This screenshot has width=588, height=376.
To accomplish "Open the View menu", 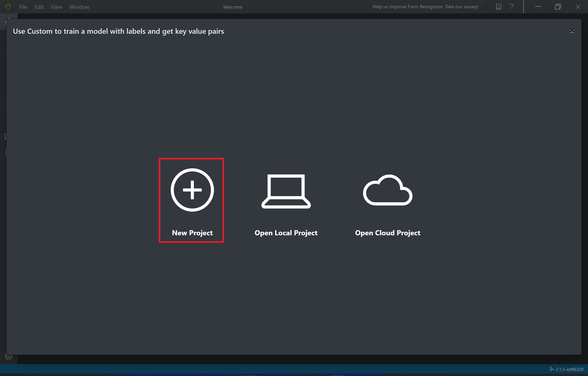I will tap(56, 7).
